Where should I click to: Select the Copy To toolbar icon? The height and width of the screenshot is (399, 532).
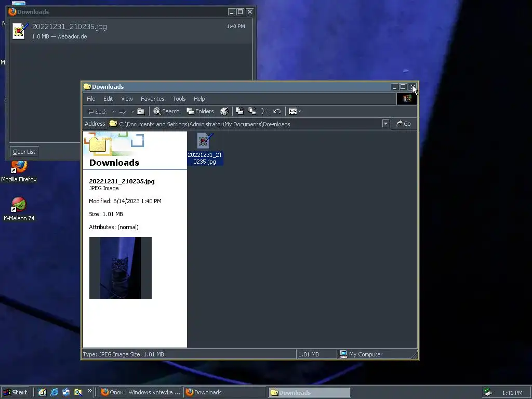(x=252, y=111)
